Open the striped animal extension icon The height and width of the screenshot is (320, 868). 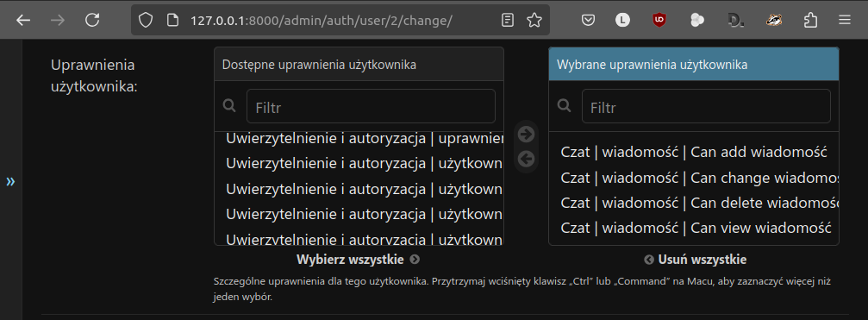click(x=774, y=21)
